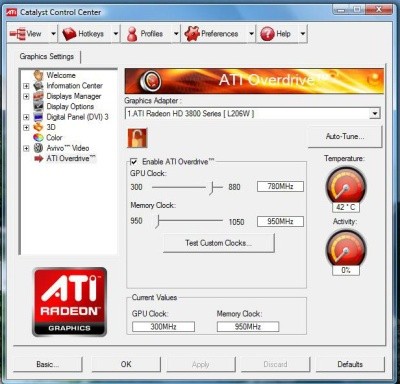Click the ATI logo in title bar
This screenshot has height=384, width=400.
click(12, 12)
